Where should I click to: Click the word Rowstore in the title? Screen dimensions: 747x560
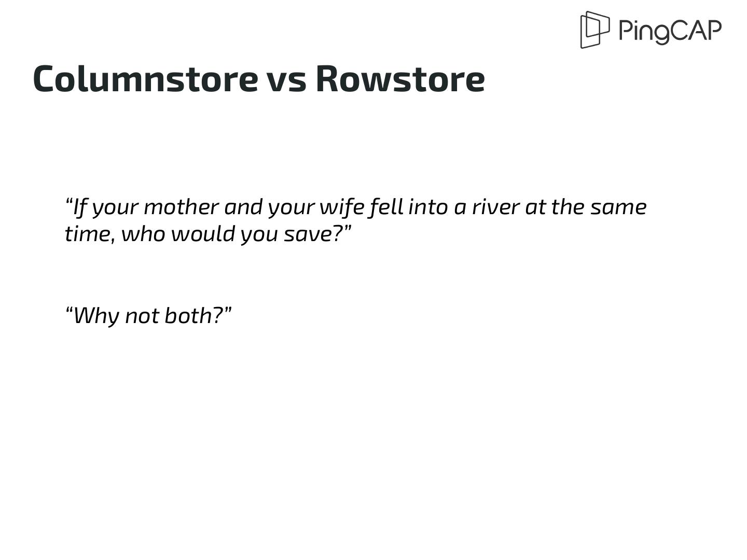(x=400, y=79)
